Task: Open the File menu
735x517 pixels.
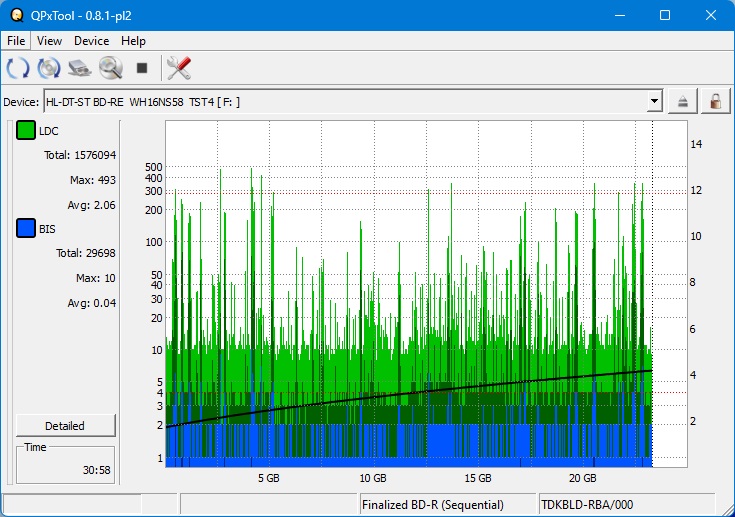Action: pyautogui.click(x=16, y=41)
